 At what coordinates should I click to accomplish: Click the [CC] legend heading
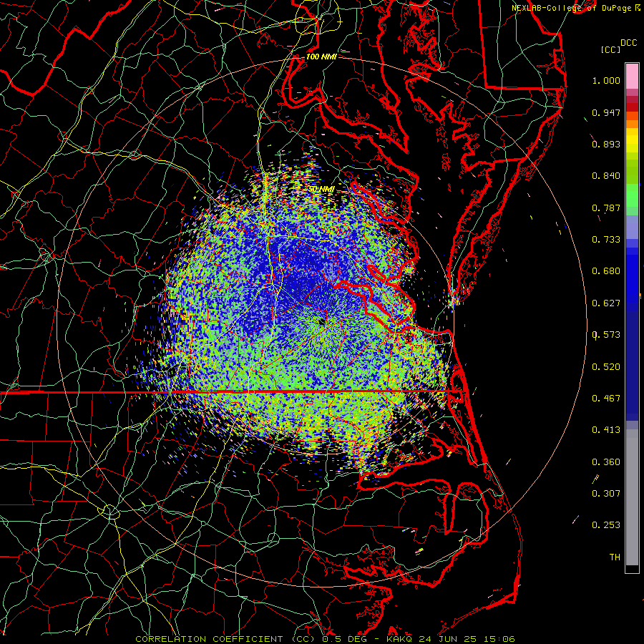pos(610,49)
